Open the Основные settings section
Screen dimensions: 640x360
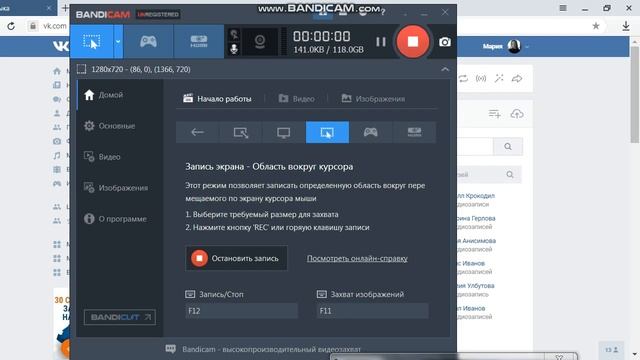click(x=109, y=126)
